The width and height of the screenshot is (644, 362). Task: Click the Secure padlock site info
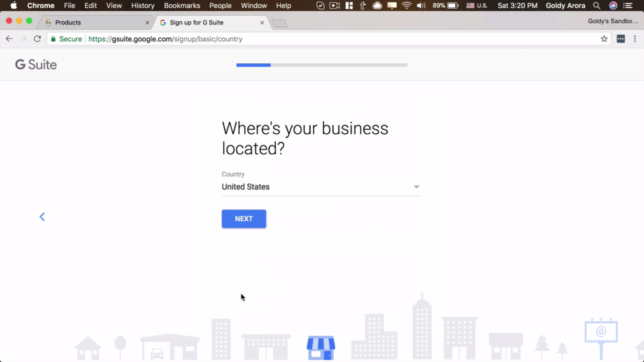66,39
